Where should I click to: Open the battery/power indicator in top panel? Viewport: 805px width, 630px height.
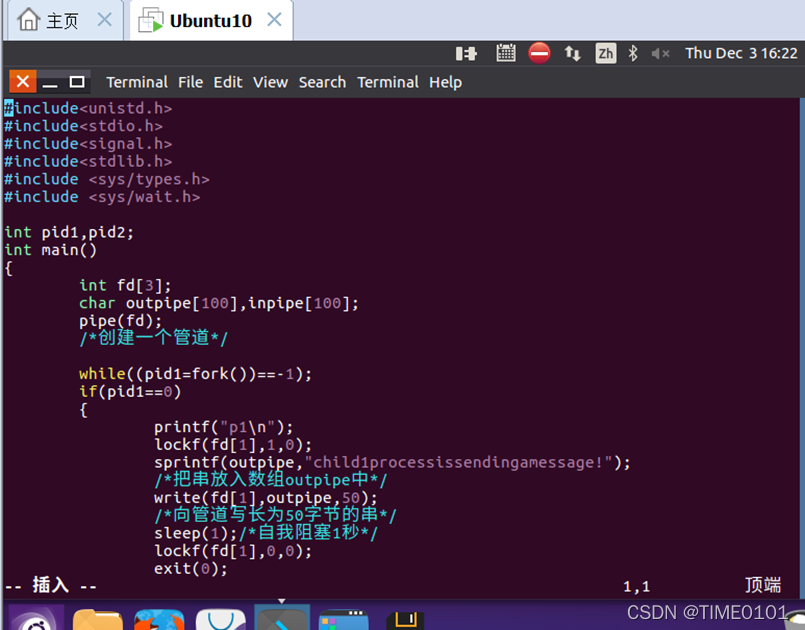[466, 53]
